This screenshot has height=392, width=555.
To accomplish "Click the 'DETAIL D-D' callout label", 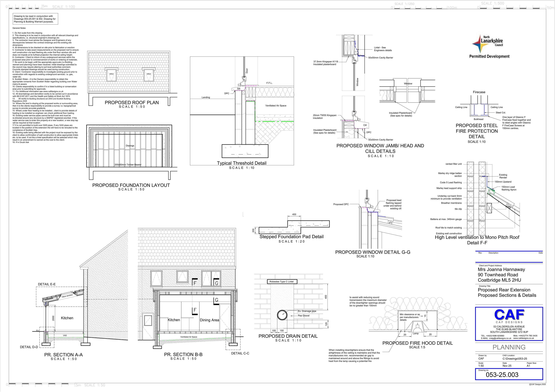I will pos(29,347).
